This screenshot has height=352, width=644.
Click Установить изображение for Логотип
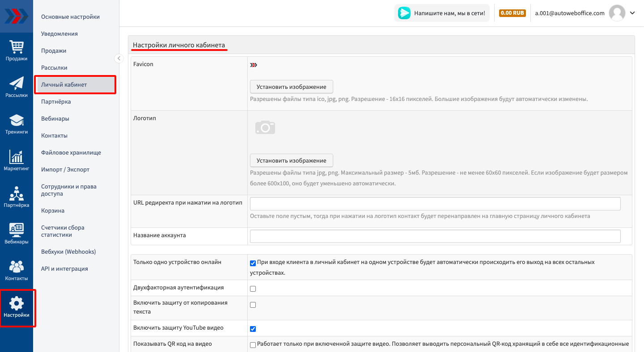click(x=291, y=160)
